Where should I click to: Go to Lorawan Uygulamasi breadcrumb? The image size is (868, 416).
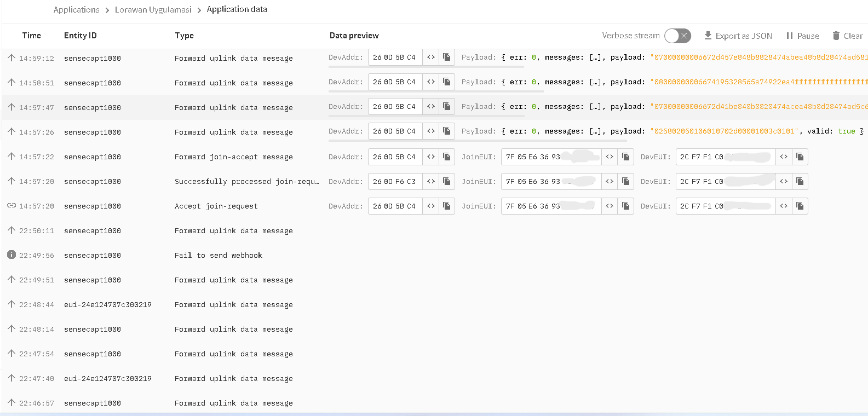coord(153,10)
